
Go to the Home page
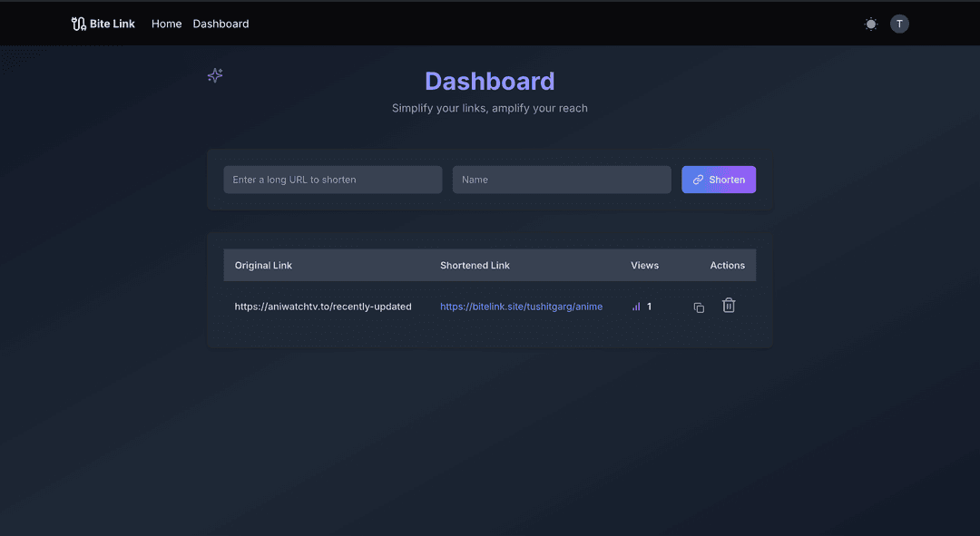(x=166, y=24)
